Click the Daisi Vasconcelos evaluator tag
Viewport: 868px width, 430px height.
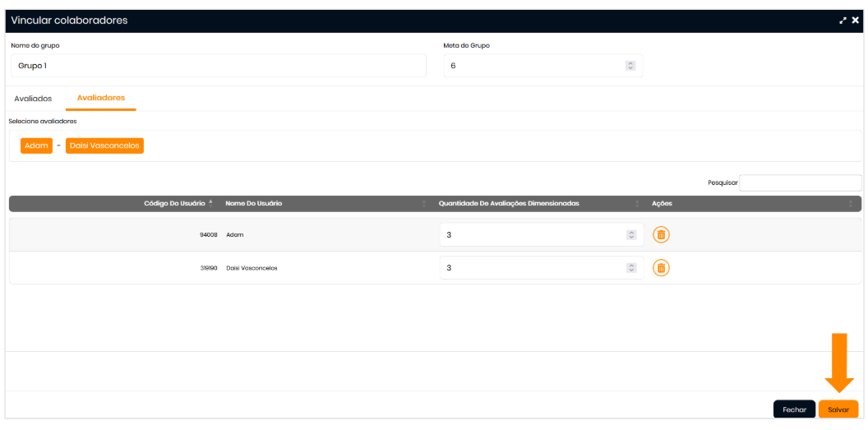click(104, 146)
